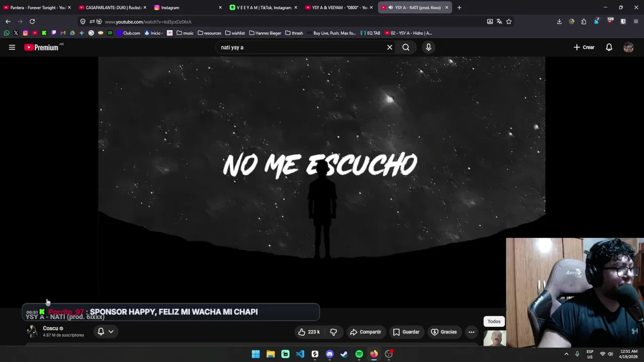Open the Hannes Bieger bookmarks folder
The height and width of the screenshot is (362, 644).
(265, 33)
